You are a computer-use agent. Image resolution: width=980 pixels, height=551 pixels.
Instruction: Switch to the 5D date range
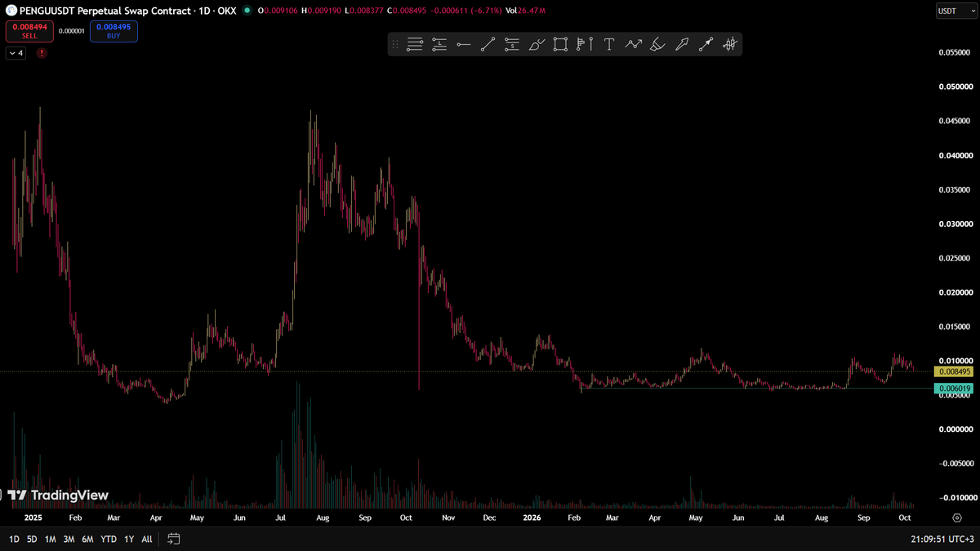click(x=32, y=539)
